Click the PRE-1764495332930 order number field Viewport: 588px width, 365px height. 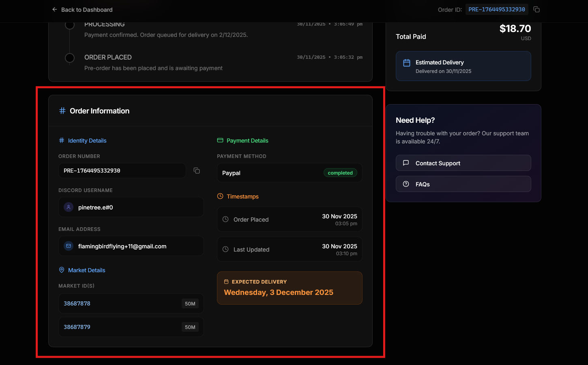[122, 171]
